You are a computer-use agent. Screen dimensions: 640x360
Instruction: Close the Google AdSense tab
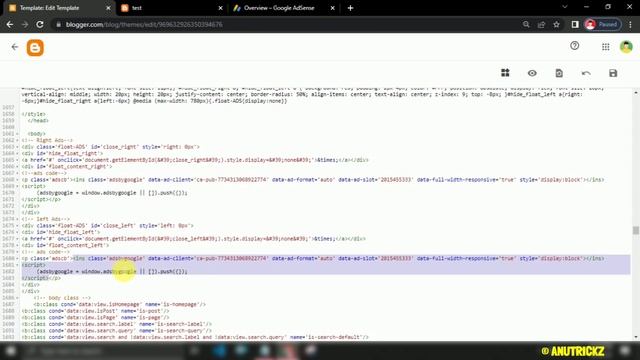click(332, 8)
